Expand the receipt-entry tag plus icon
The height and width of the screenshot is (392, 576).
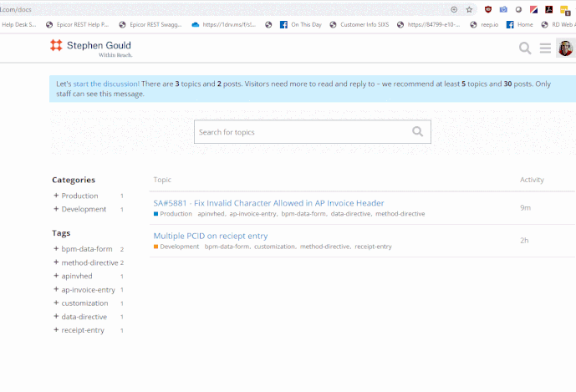(56, 330)
